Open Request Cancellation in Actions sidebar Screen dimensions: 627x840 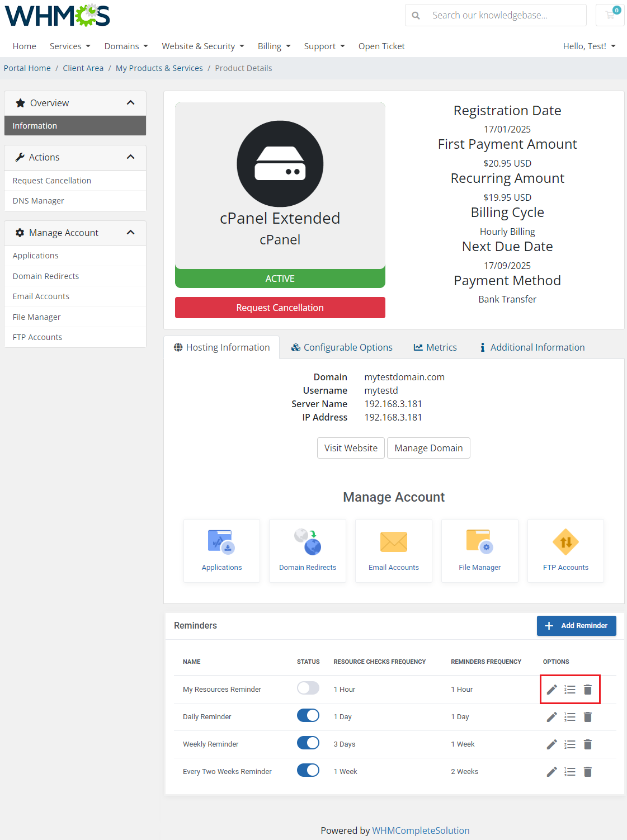point(75,181)
